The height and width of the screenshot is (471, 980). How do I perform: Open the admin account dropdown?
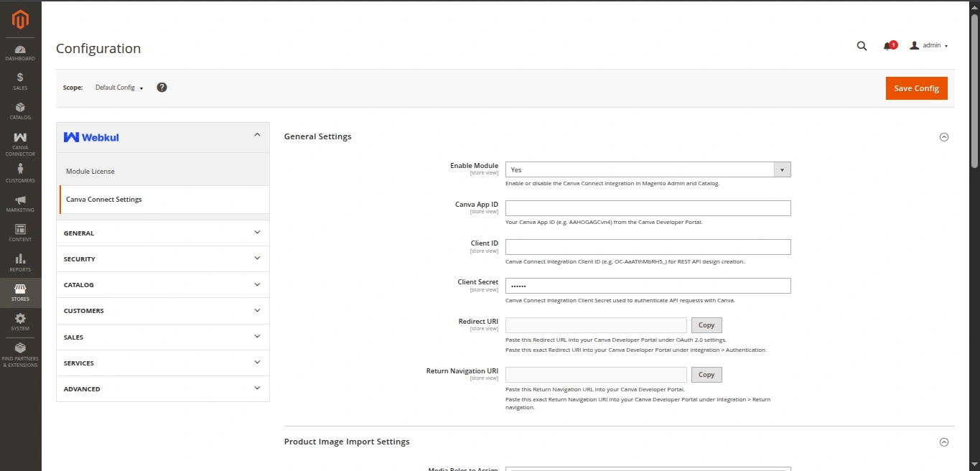(929, 45)
